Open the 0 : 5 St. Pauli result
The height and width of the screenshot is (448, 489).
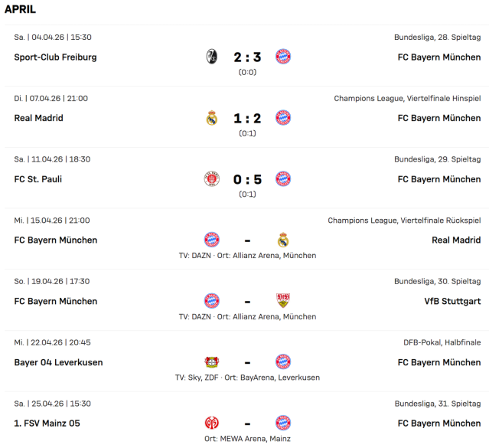tap(247, 180)
